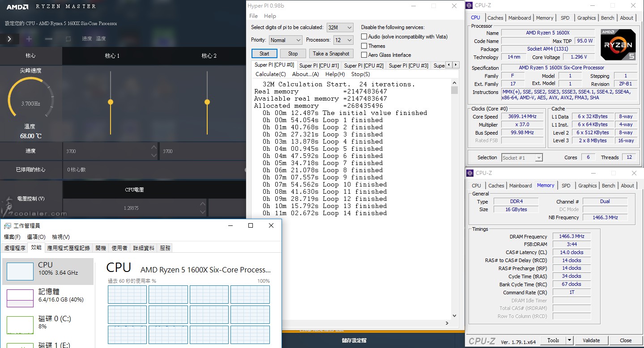Image resolution: width=644 pixels, height=348 pixels.
Task: Open the About...(A) menu in Super PI
Action: pyautogui.click(x=306, y=74)
